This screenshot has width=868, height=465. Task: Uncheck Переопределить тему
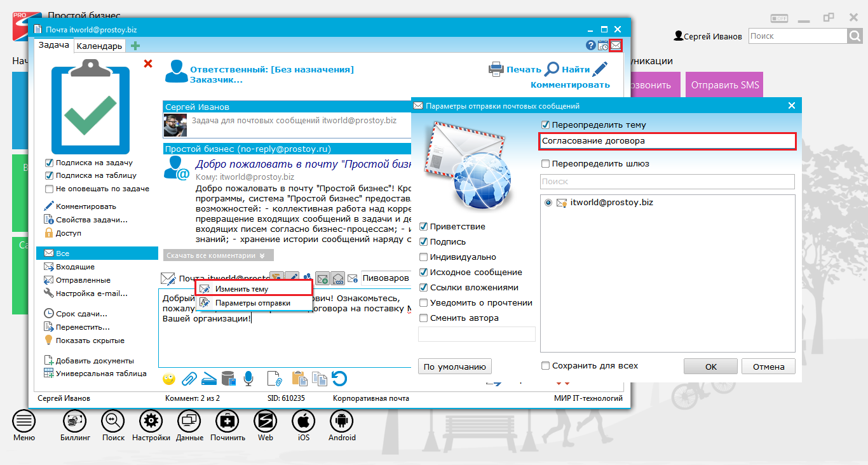545,125
